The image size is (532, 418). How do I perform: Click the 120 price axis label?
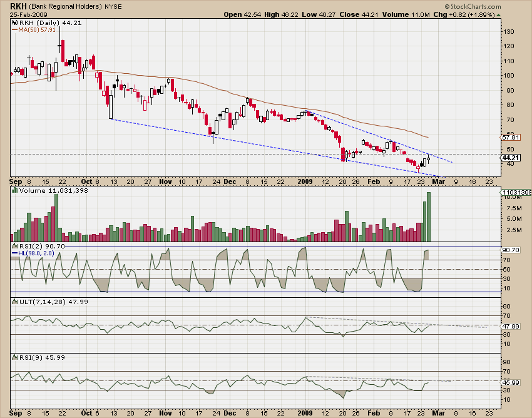click(508, 46)
